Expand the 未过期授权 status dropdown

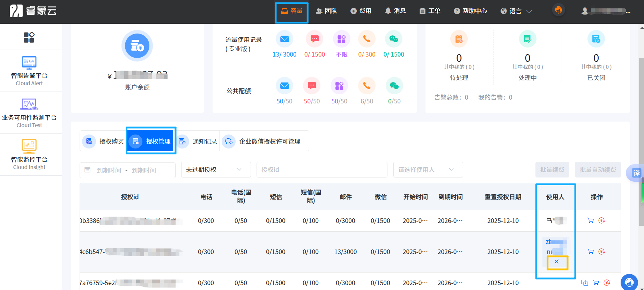(216, 170)
